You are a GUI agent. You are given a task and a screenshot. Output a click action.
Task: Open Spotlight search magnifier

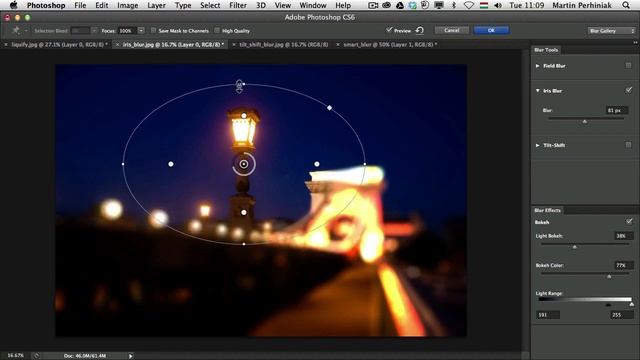coord(626,5)
